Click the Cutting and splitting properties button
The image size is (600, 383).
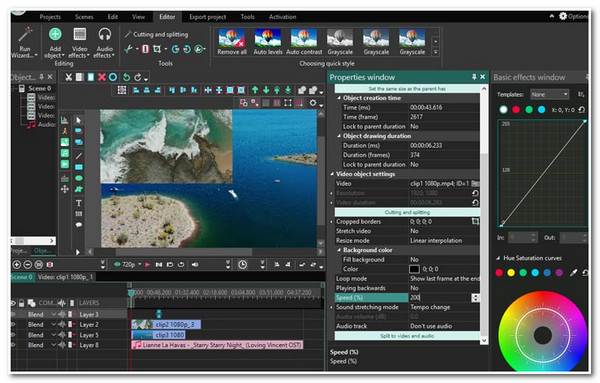coord(407,212)
